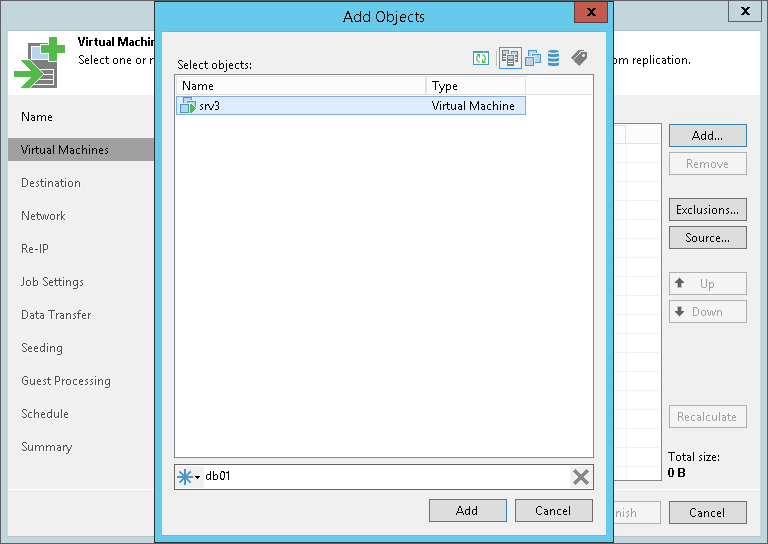The image size is (768, 544).
Task: Cancel the Add Objects dialog
Action: click(x=553, y=511)
